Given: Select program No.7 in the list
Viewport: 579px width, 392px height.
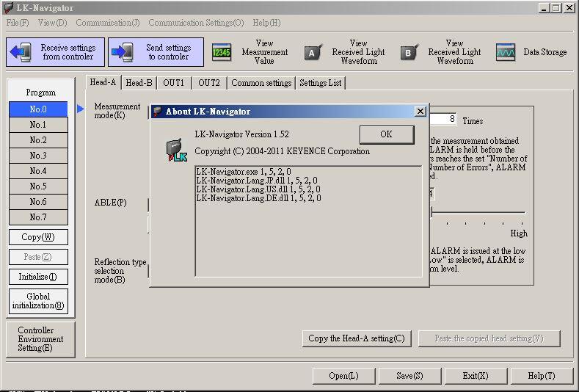Looking at the screenshot, I should [38, 217].
